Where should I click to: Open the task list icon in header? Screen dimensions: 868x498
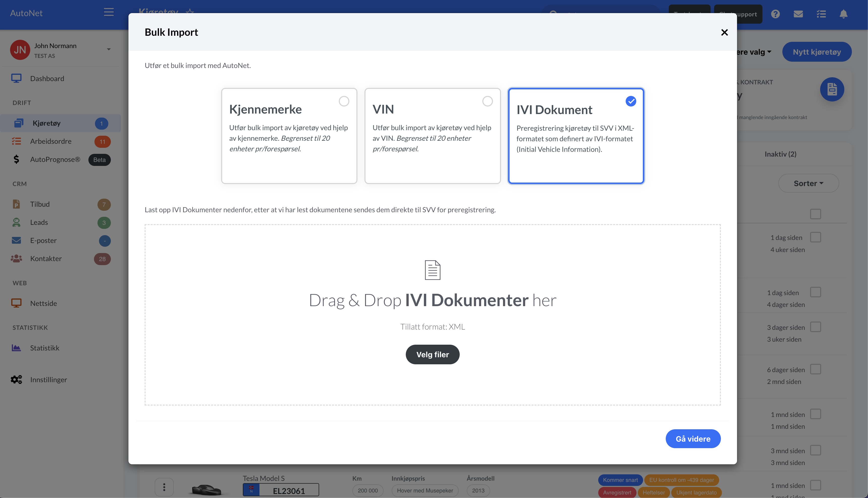coord(821,14)
